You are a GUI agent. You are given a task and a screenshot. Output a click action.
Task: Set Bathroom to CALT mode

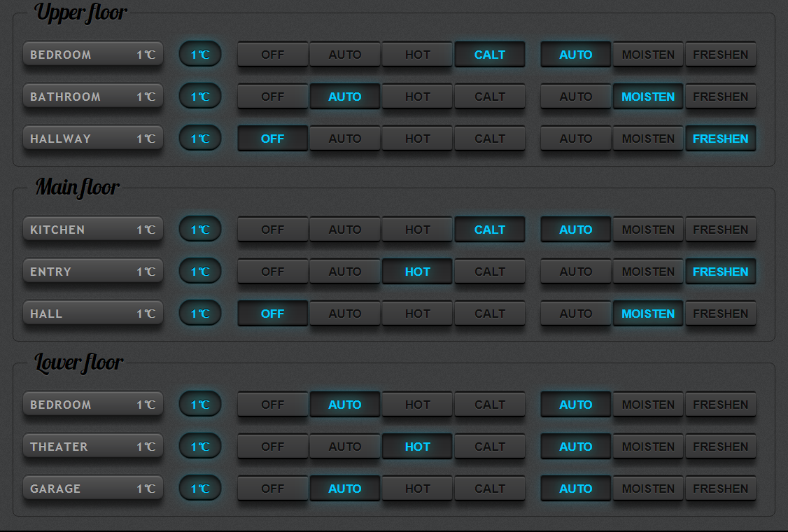(489, 96)
